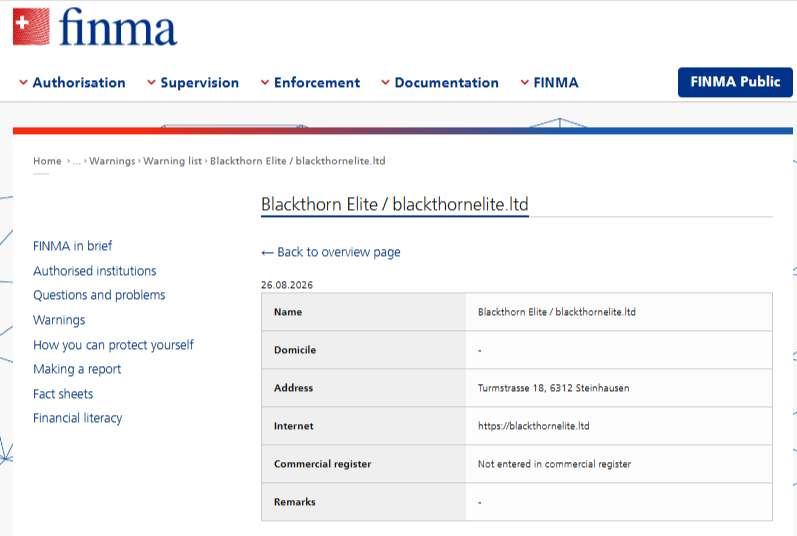Open Warnings breadcrumb link
This screenshot has height=536, width=797.
[112, 161]
